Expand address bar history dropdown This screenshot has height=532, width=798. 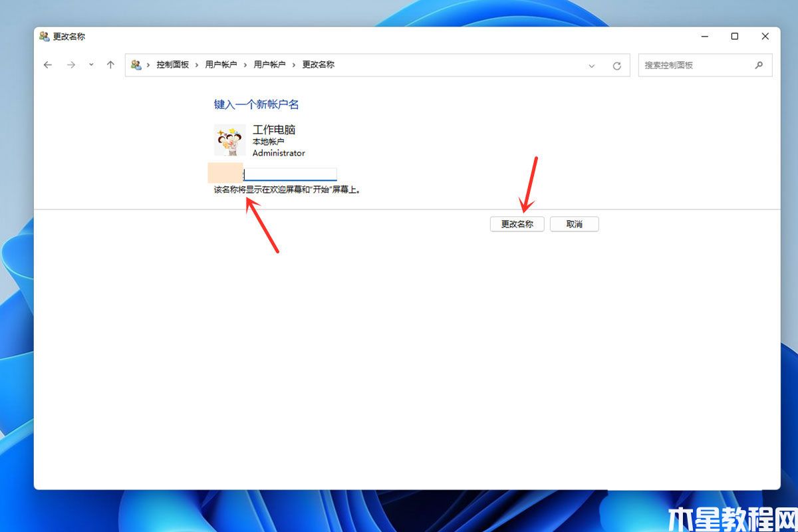[x=592, y=65]
